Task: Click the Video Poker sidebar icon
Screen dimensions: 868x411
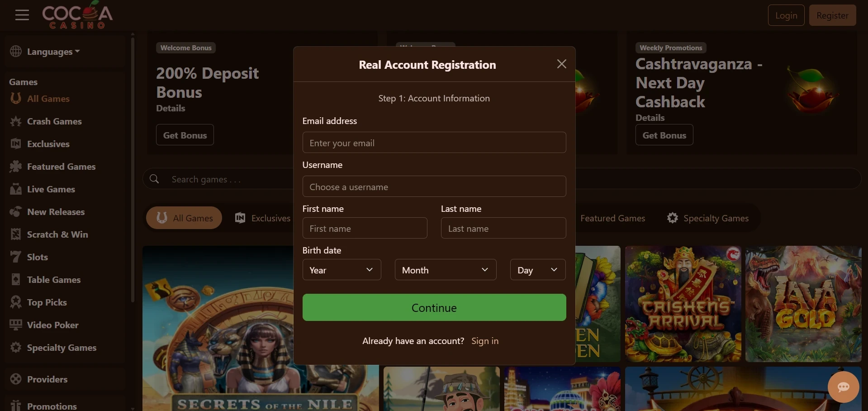Action: pyautogui.click(x=16, y=325)
